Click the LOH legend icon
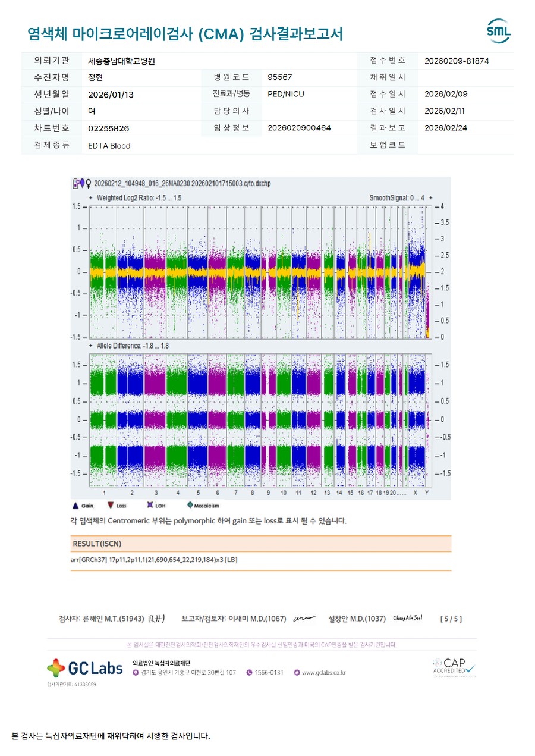This screenshot has width=535, height=756. coord(150,505)
